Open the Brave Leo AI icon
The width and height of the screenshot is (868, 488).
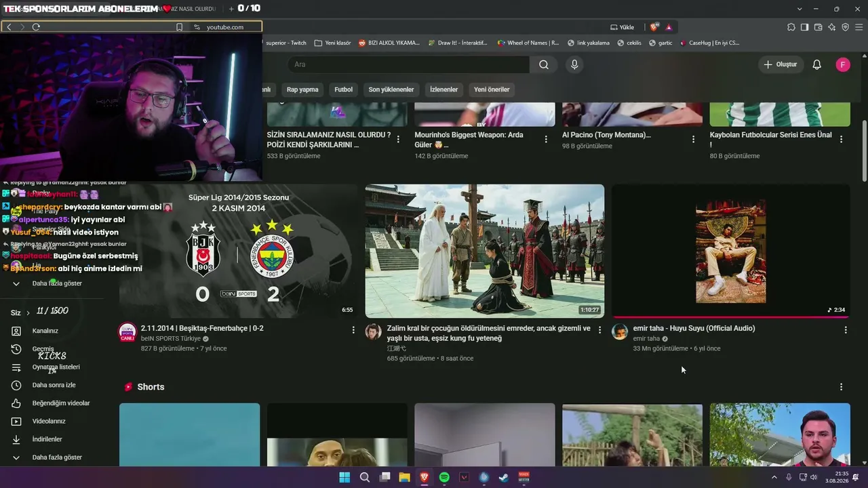tap(832, 27)
